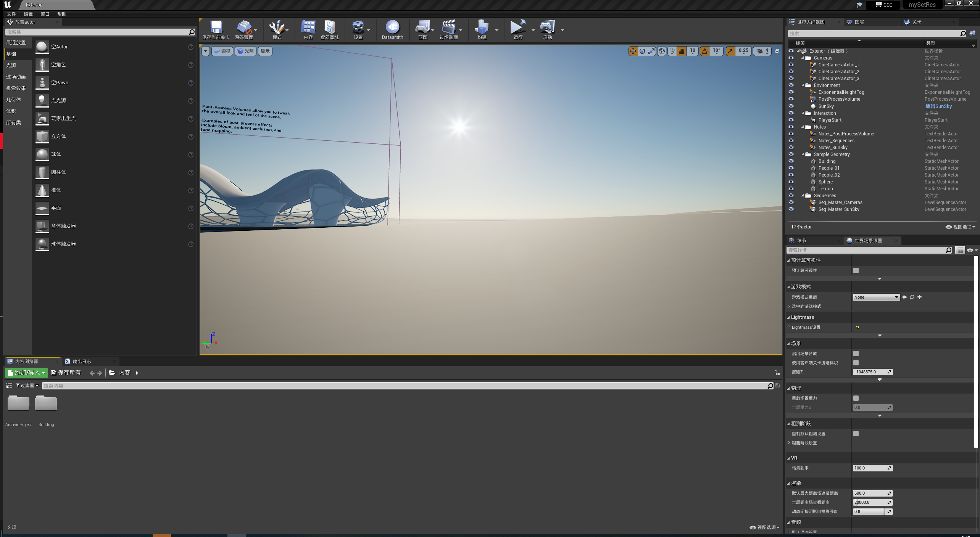980x537 pixels.
Task: Hide CineCameraActor_1 with its eye icon
Action: click(x=791, y=65)
